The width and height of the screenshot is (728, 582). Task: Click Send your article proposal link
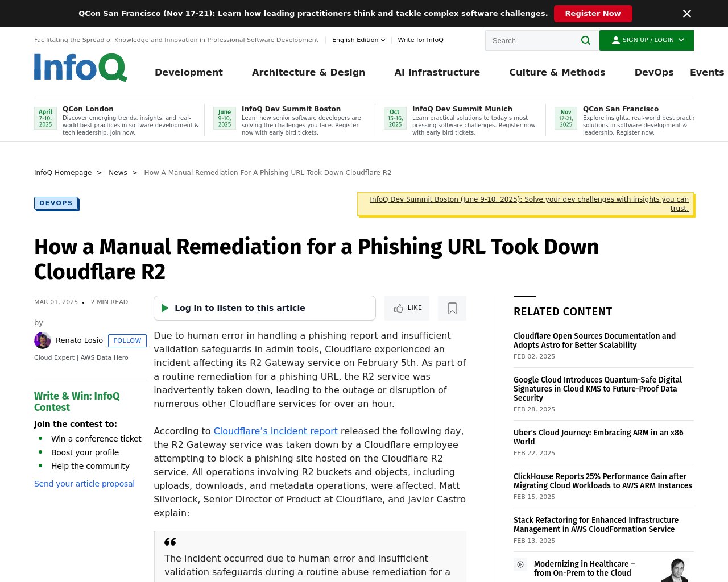coord(84,484)
